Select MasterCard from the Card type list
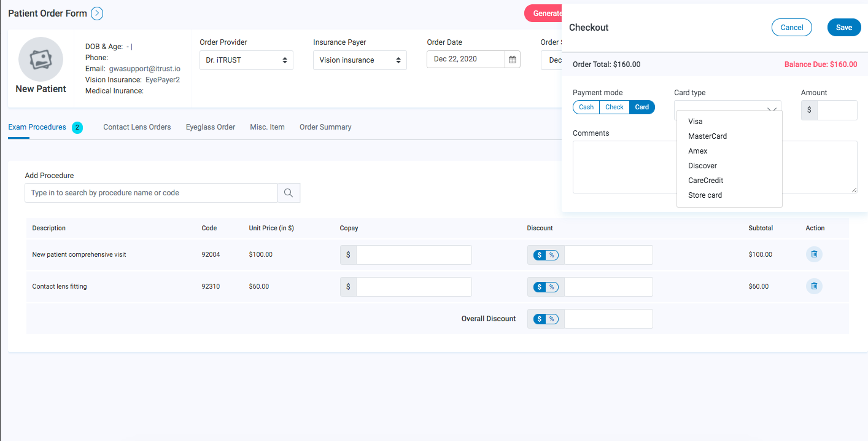The image size is (868, 441). point(707,136)
